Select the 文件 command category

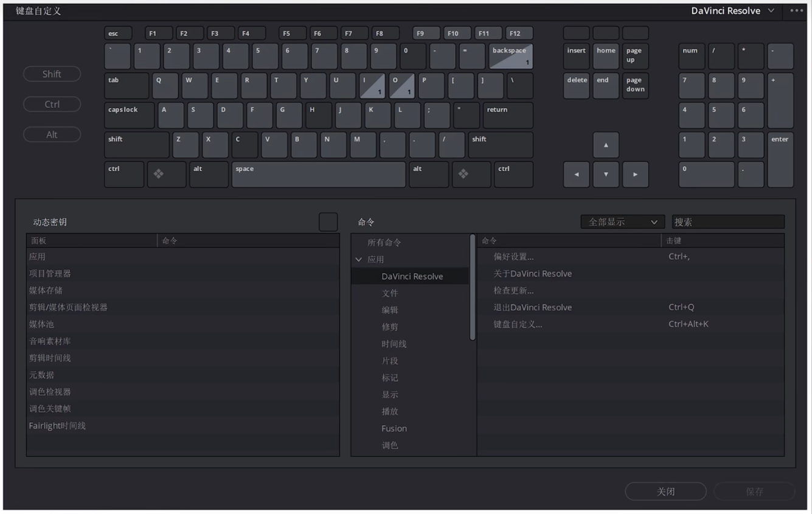tap(390, 293)
